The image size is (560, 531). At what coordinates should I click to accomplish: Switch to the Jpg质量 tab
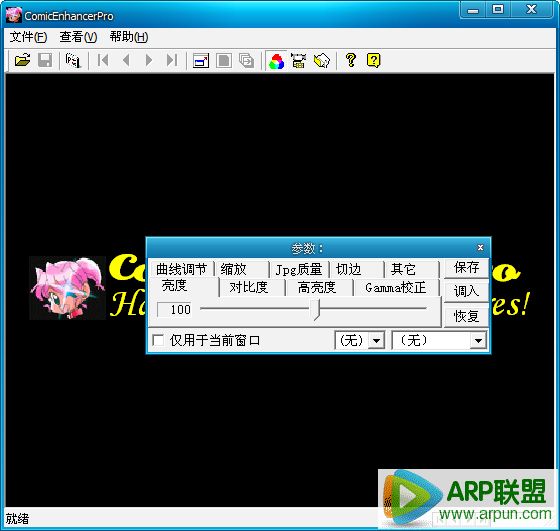click(x=299, y=269)
